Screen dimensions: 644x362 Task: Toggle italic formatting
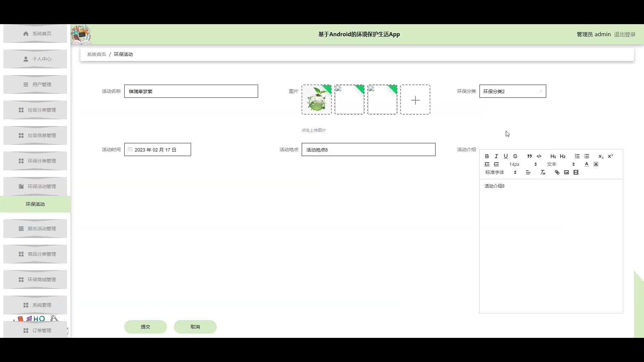click(x=496, y=157)
